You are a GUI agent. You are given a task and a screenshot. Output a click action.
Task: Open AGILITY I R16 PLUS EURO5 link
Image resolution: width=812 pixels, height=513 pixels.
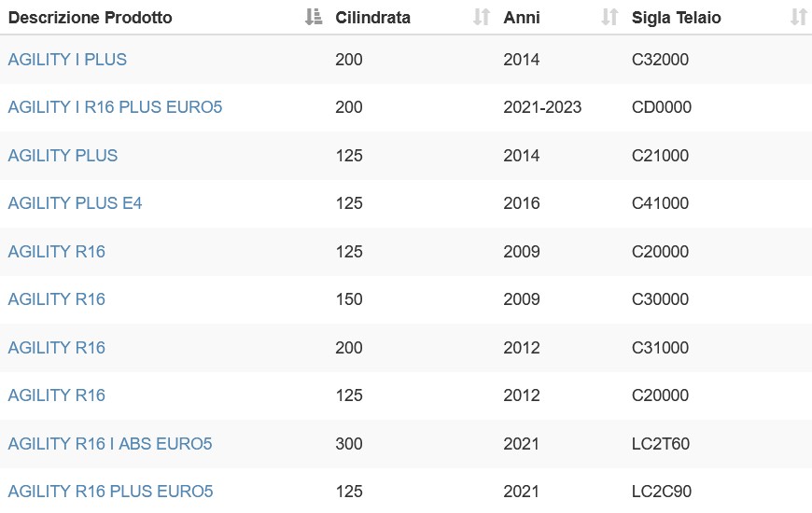click(x=115, y=106)
